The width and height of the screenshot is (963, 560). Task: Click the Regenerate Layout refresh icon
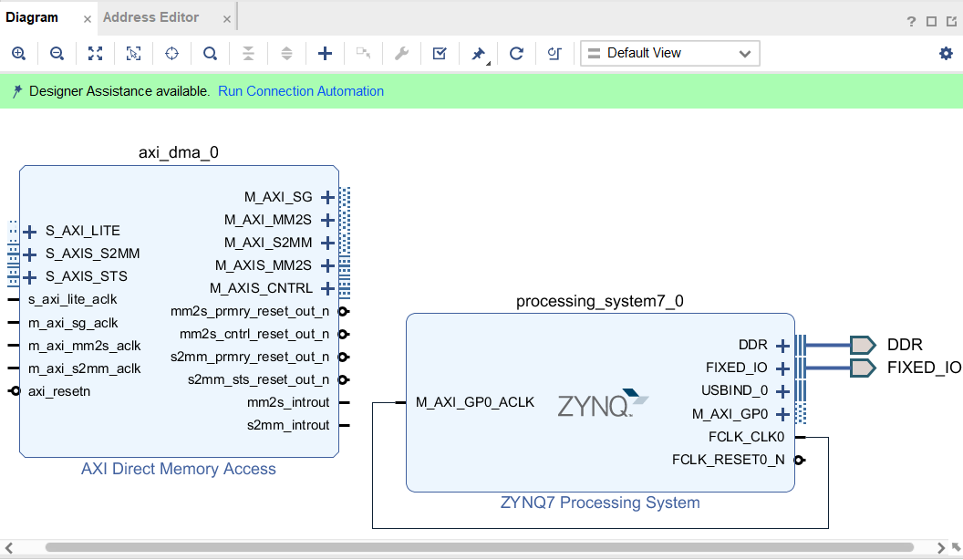pos(516,53)
